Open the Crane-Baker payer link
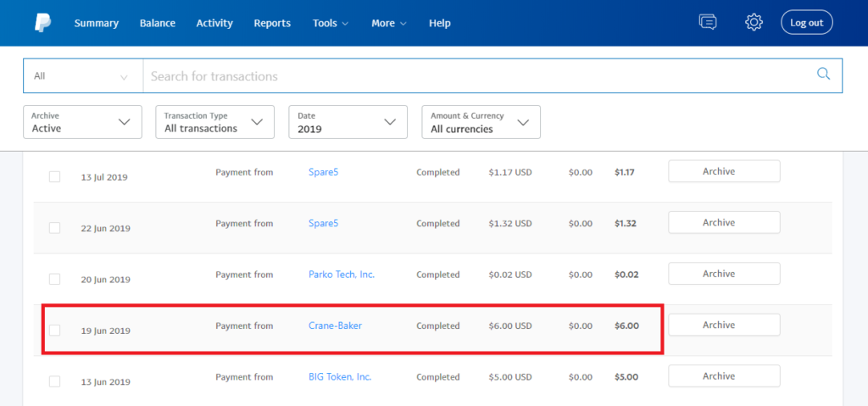 pos(335,325)
